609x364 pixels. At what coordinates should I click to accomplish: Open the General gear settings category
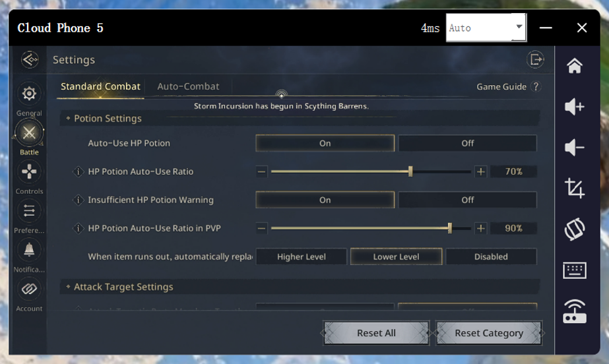click(x=29, y=94)
